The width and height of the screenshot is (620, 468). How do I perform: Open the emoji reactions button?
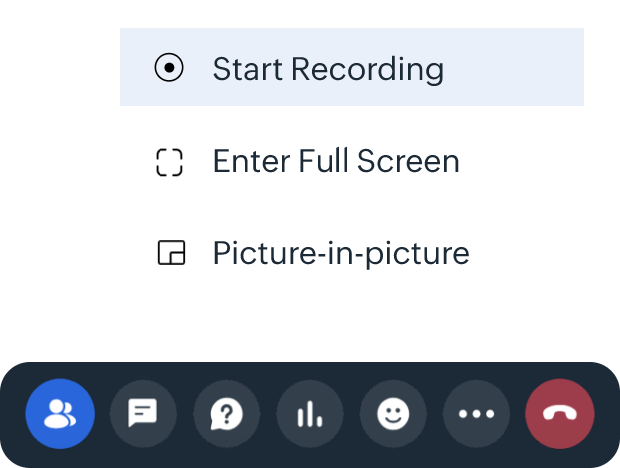tap(393, 412)
